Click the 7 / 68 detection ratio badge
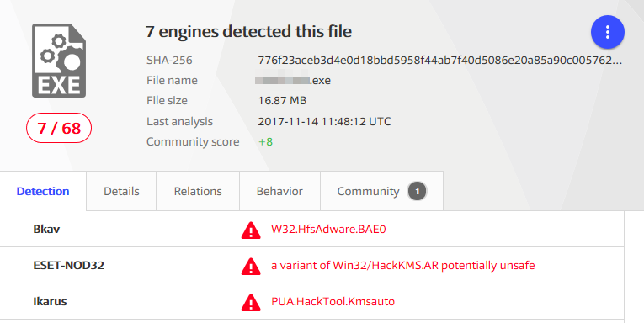Image resolution: width=644 pixels, height=323 pixels. (59, 128)
